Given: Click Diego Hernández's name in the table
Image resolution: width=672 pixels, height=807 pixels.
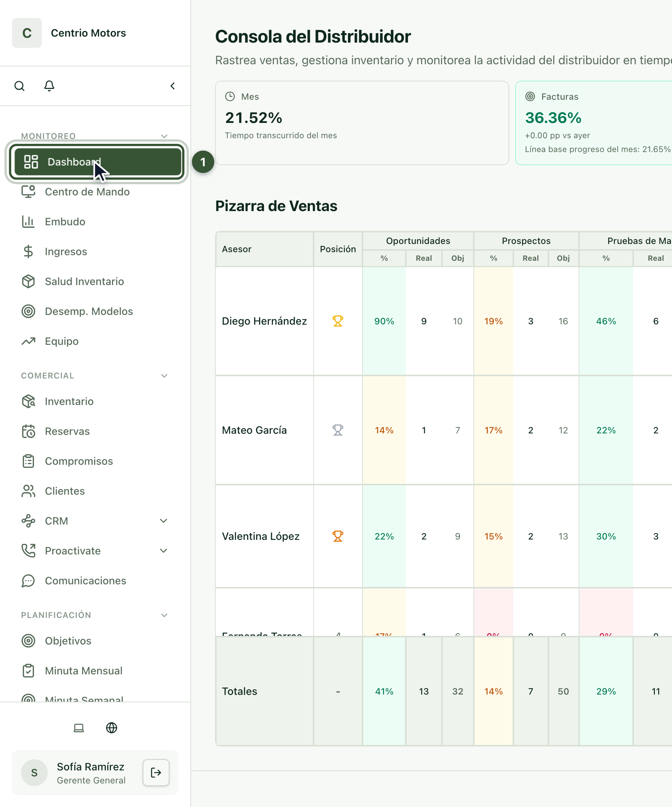Looking at the screenshot, I should coord(264,321).
